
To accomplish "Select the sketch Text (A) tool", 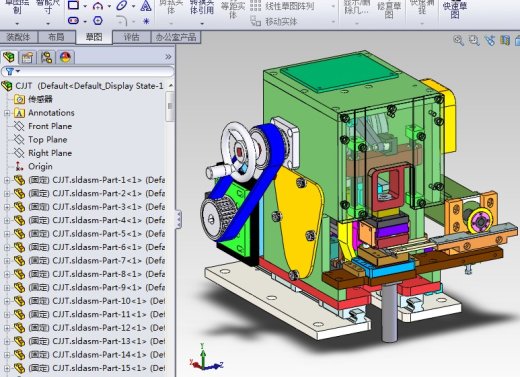I will (x=146, y=6).
